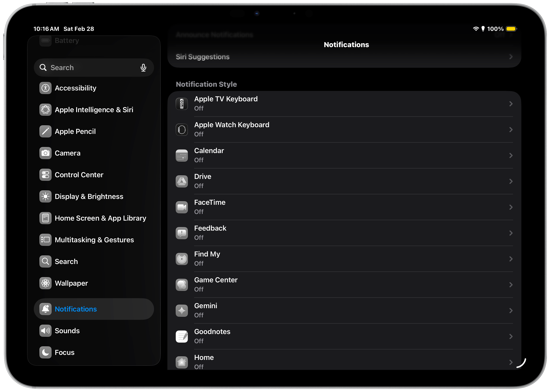The height and width of the screenshot is (392, 551).
Task: Tap the Focus moon icon
Action: (45, 352)
